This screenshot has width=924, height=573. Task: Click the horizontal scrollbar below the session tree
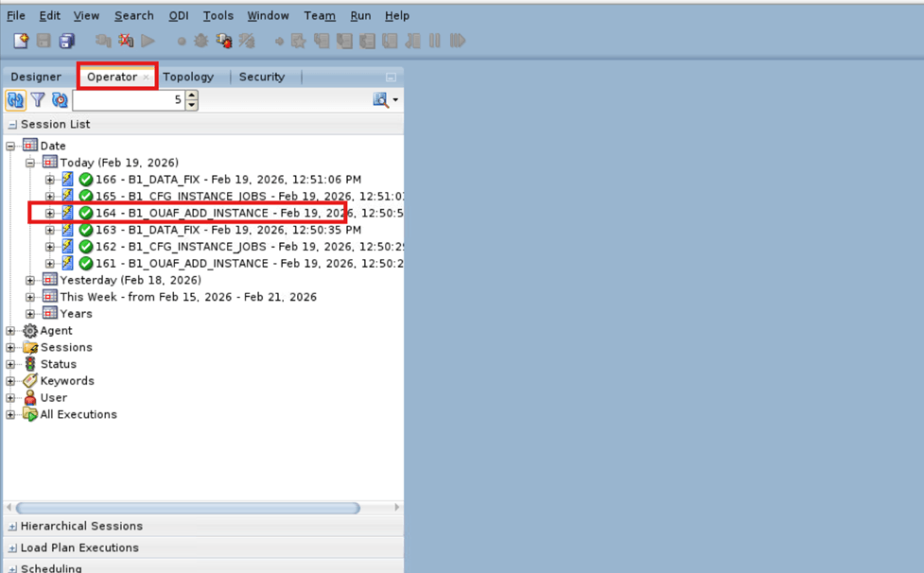(189, 508)
